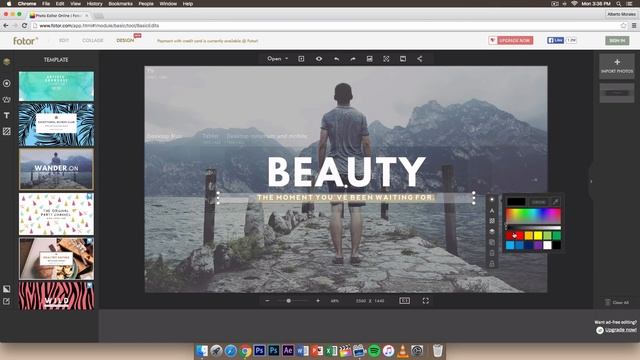Viewport: 640px width, 360px height.
Task: Select the Background pattern tool in left sidebar
Action: point(7,131)
